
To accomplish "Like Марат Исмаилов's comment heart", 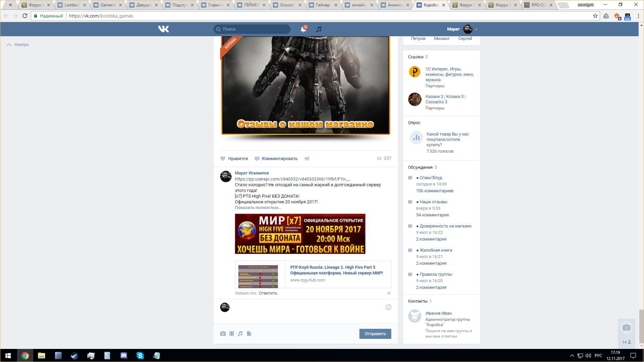I will (x=389, y=294).
